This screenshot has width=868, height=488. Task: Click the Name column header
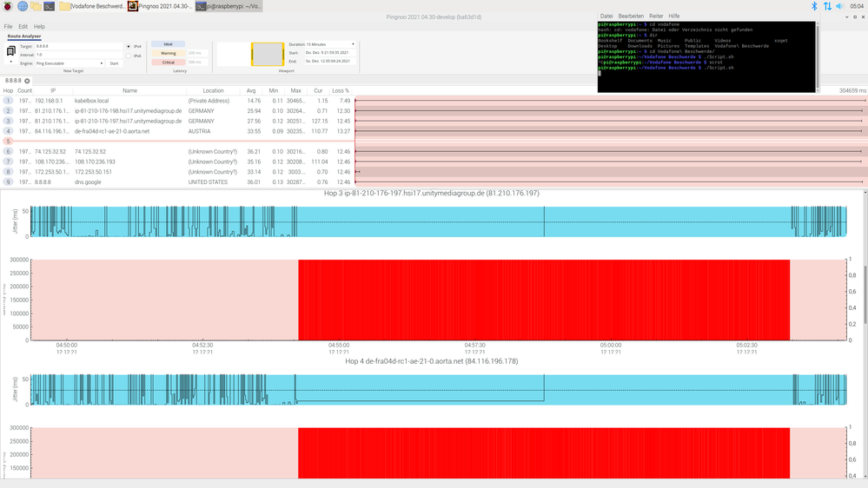click(129, 90)
